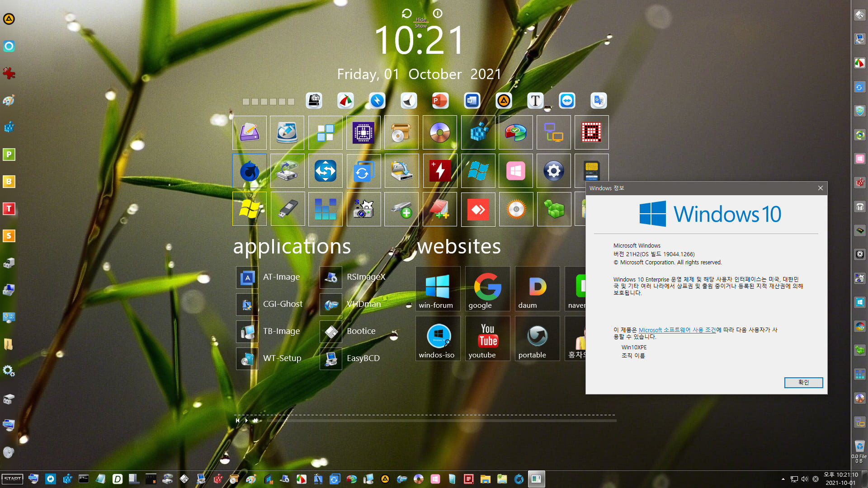Open the green registry cubes tile
This screenshot has width=868, height=488.
click(554, 209)
